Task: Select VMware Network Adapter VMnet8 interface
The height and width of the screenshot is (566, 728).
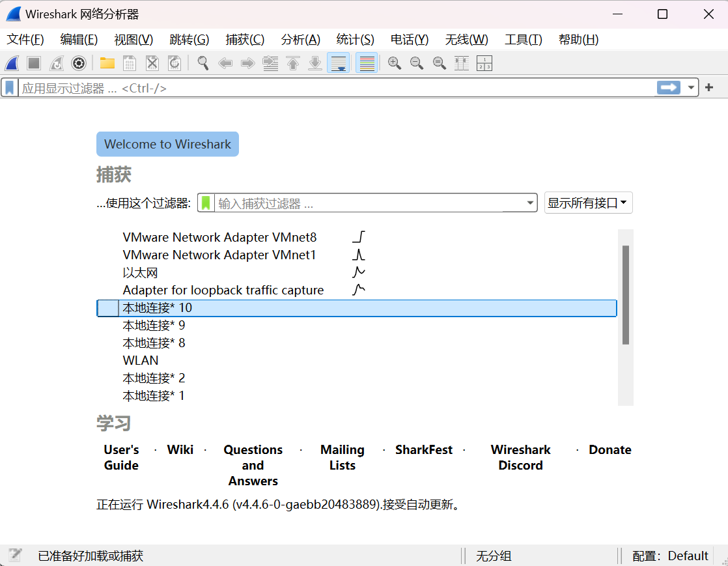Action: (357, 237)
